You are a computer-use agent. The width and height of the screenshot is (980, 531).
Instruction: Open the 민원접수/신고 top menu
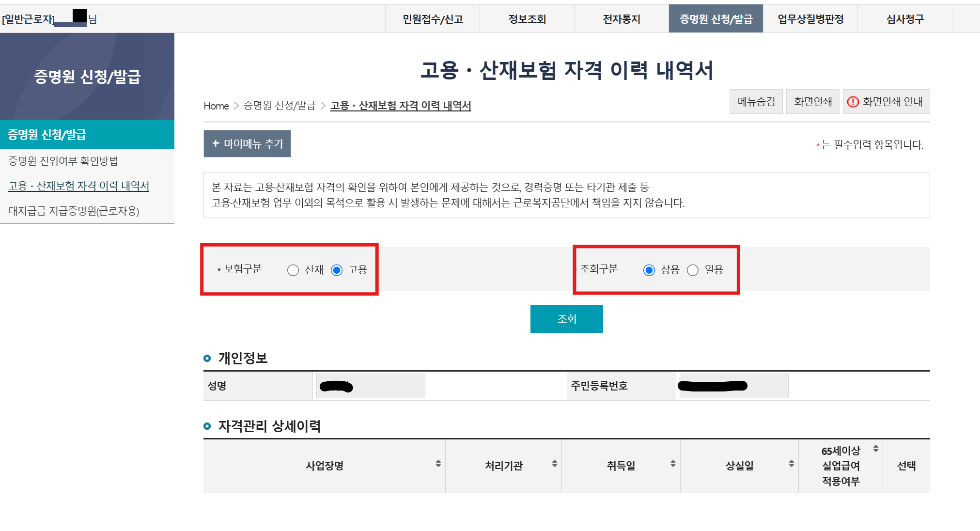pos(433,19)
